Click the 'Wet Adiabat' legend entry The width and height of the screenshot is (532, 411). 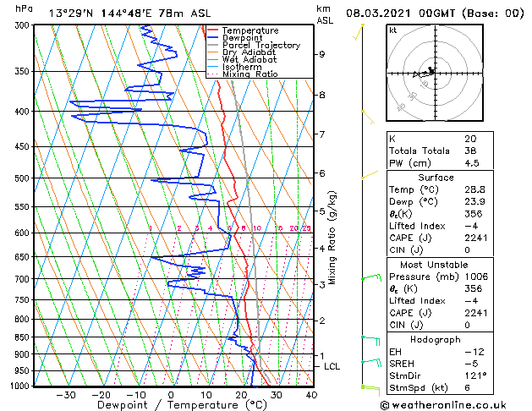pyautogui.click(x=250, y=59)
